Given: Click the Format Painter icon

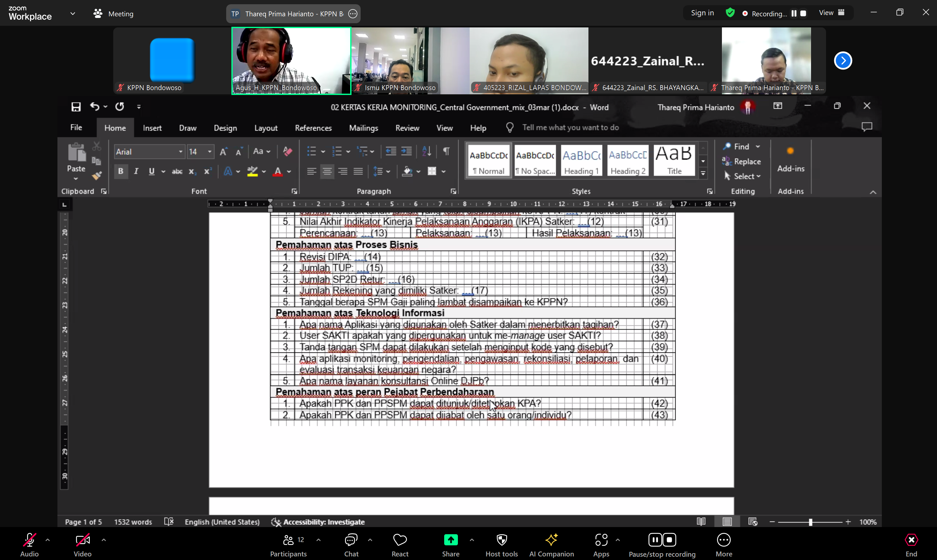Looking at the screenshot, I should click(97, 176).
